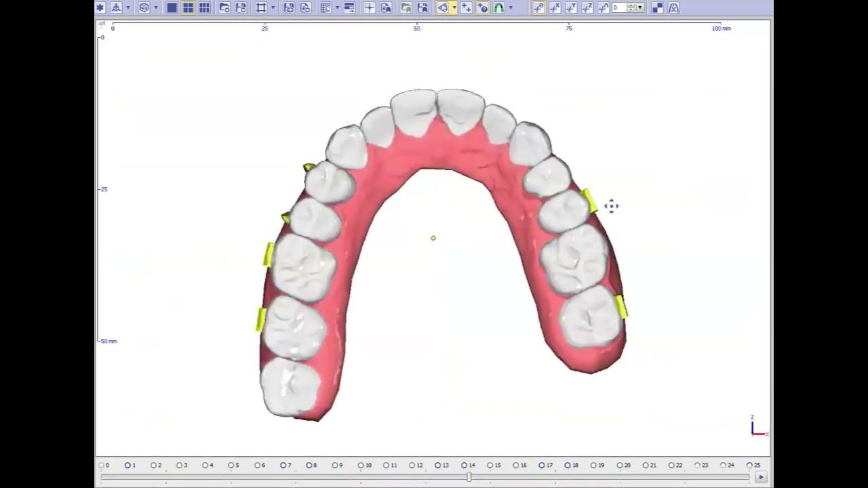Select the Z axis constraint icon

(587, 8)
